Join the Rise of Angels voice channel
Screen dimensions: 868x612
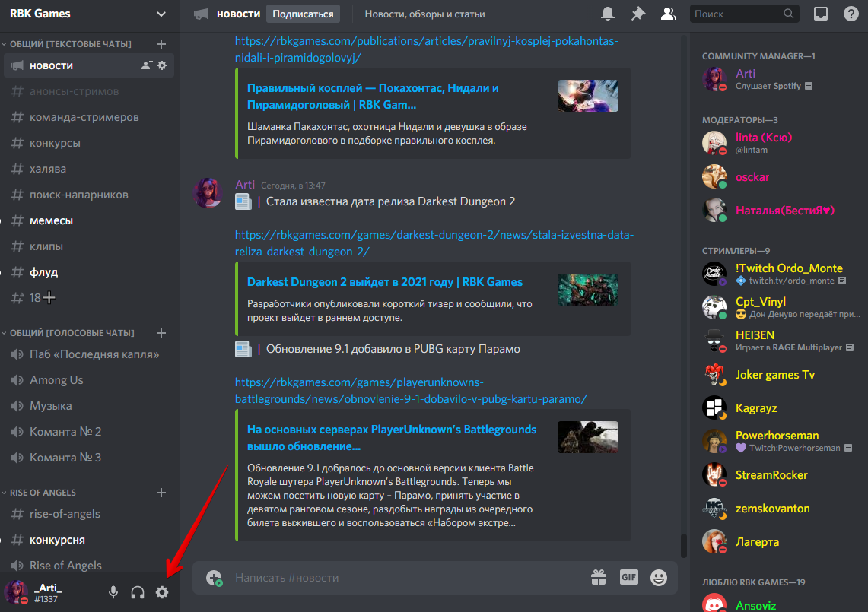click(x=88, y=566)
